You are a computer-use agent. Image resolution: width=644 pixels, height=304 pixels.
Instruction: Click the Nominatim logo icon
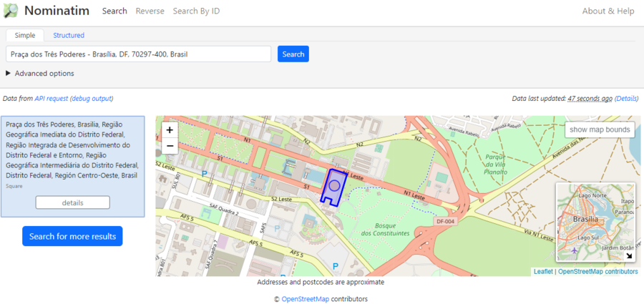(x=10, y=11)
